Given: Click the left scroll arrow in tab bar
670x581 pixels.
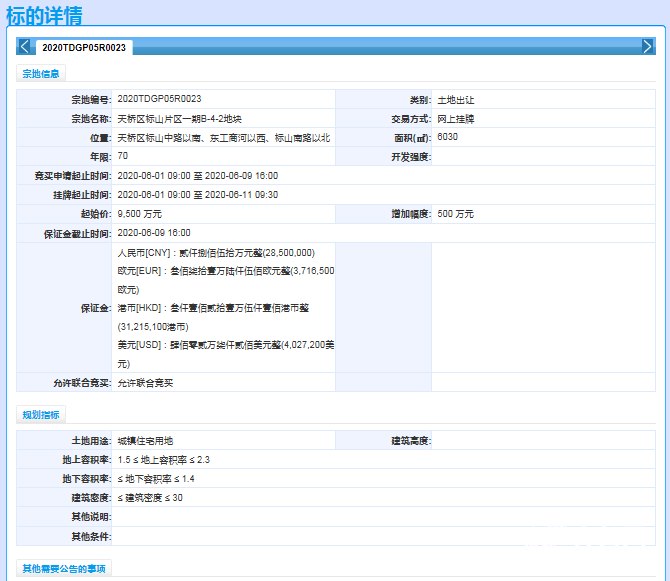Looking at the screenshot, I should (24, 47).
